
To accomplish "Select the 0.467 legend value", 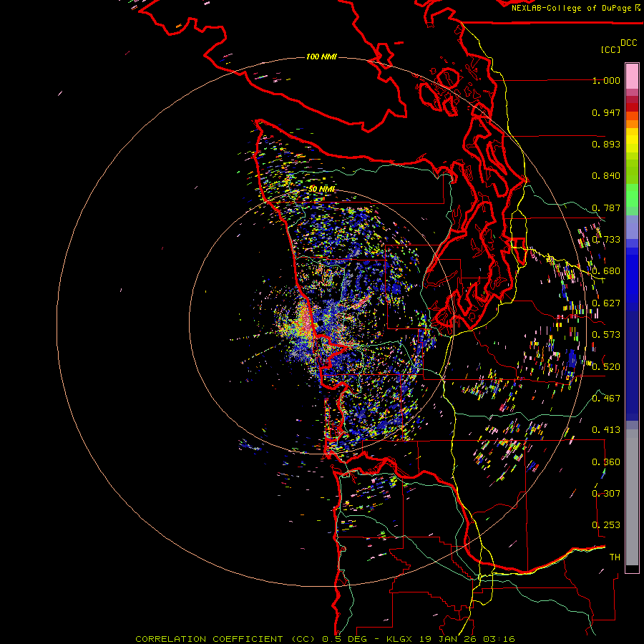I will (606, 398).
